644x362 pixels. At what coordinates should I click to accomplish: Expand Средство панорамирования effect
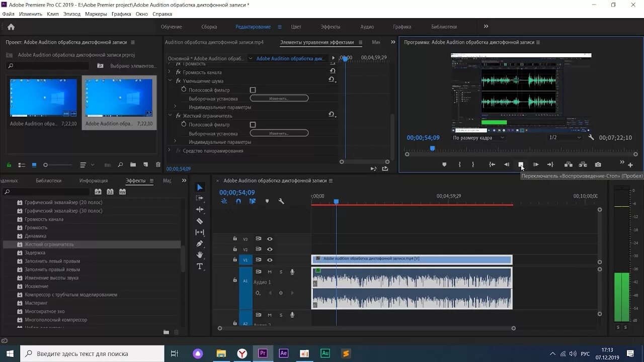[170, 150]
